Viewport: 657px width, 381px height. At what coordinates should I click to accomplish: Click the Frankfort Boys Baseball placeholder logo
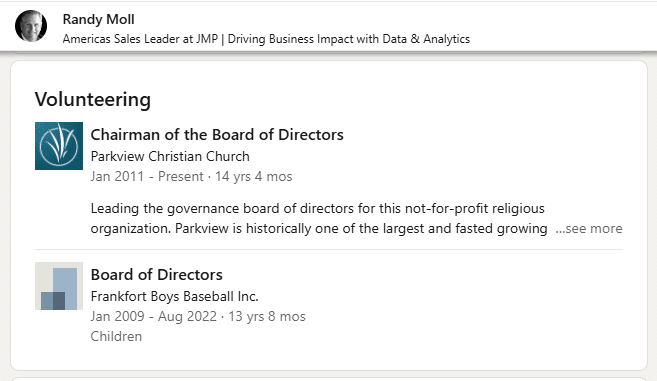[x=59, y=286]
